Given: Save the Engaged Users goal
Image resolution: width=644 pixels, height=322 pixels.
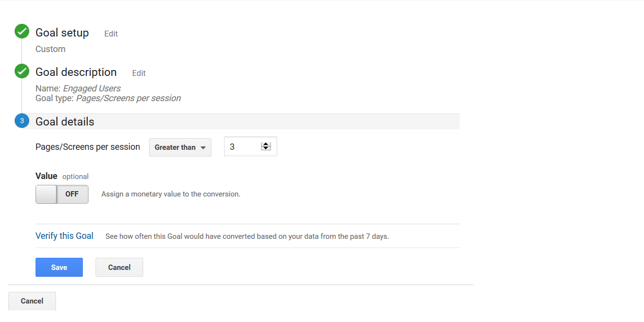Looking at the screenshot, I should click(59, 267).
